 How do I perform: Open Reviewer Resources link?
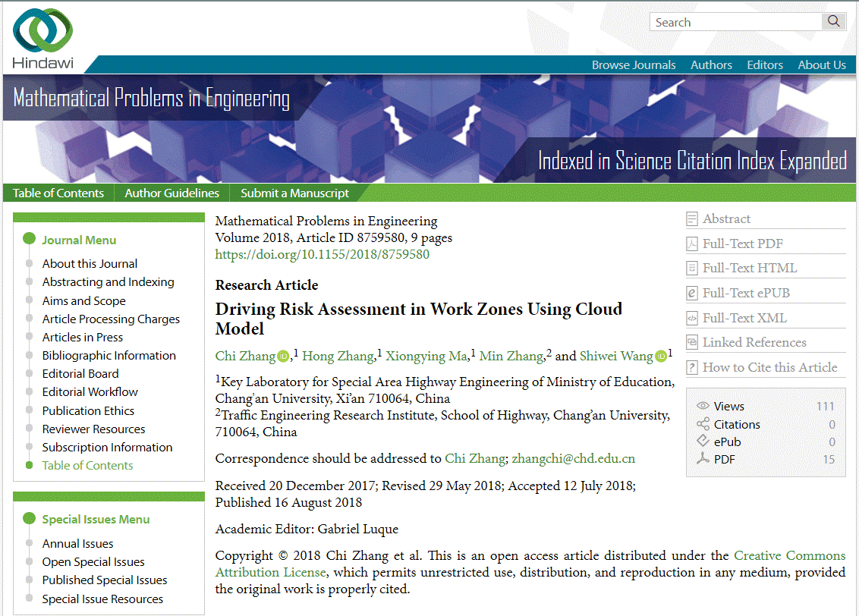pos(93,429)
